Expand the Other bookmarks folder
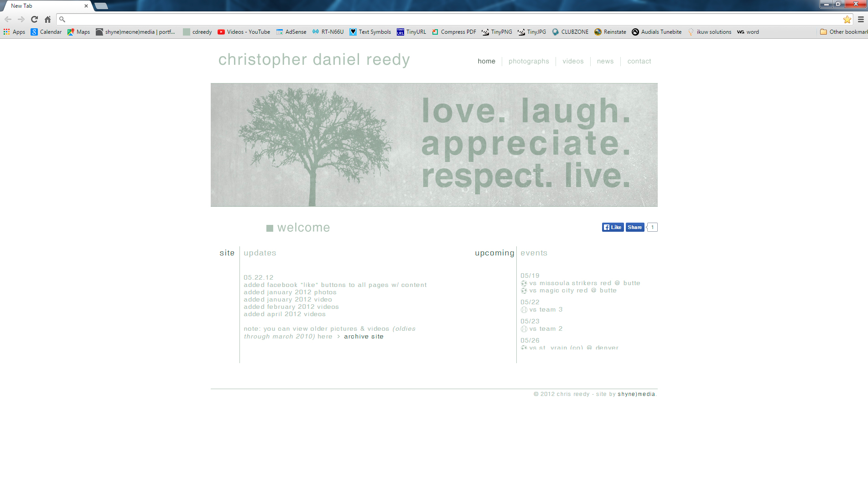The height and width of the screenshot is (479, 868). coord(843,32)
